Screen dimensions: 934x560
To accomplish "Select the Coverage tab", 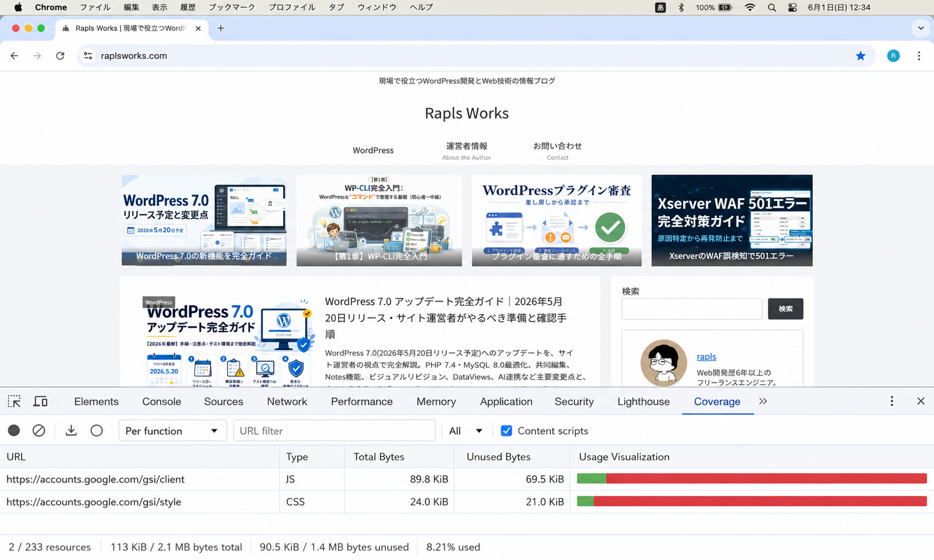I will pos(717,401).
